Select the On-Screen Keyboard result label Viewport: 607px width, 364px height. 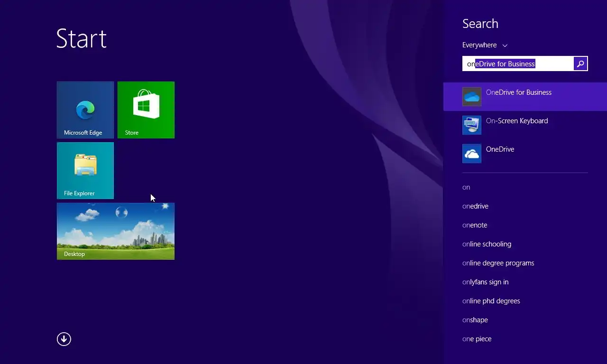point(517,121)
